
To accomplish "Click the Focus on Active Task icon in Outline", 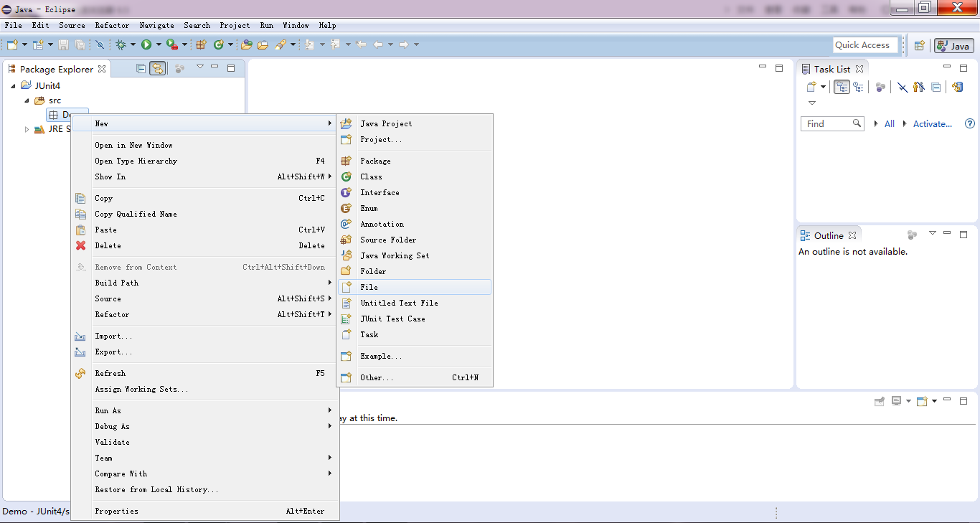I will (x=912, y=235).
